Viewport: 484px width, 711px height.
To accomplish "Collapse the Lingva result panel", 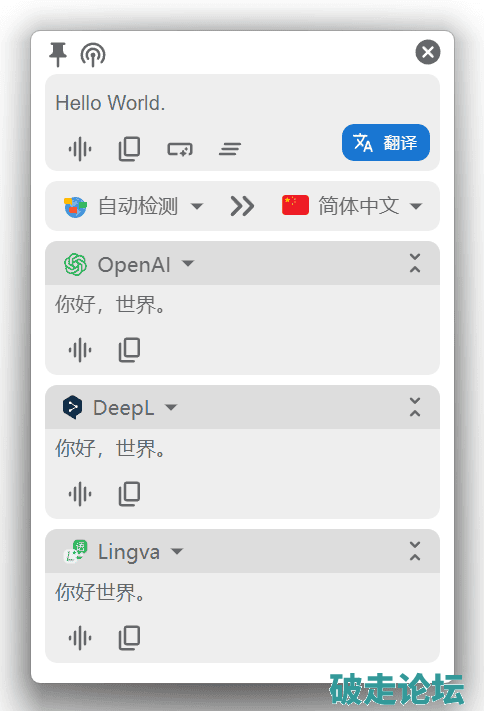I will point(415,551).
